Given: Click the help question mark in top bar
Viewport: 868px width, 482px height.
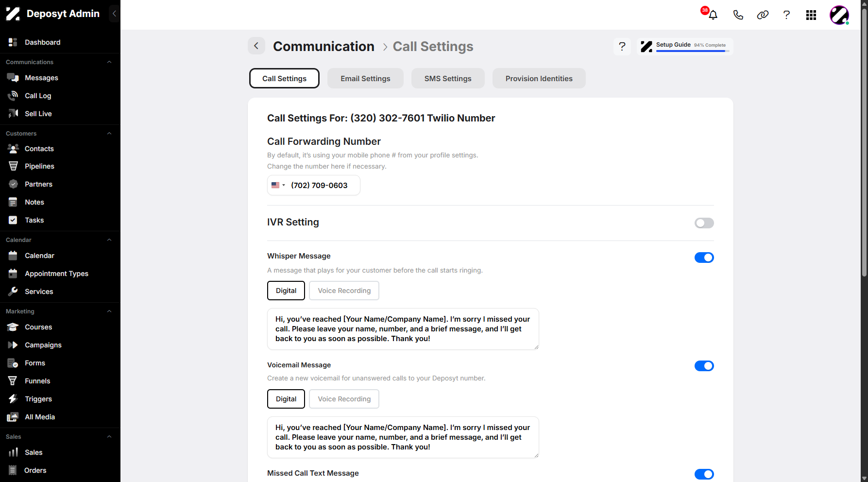Looking at the screenshot, I should coord(786,15).
